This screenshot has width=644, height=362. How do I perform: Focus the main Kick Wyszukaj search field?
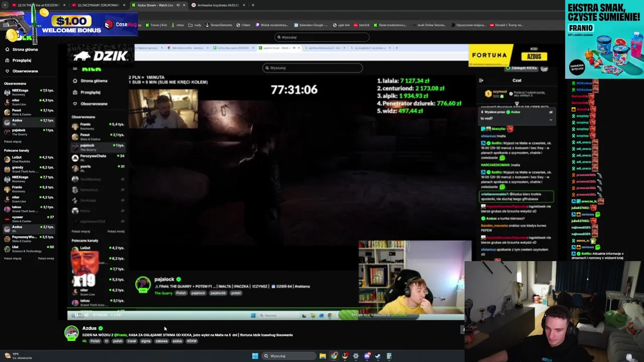pyautogui.click(x=322, y=37)
